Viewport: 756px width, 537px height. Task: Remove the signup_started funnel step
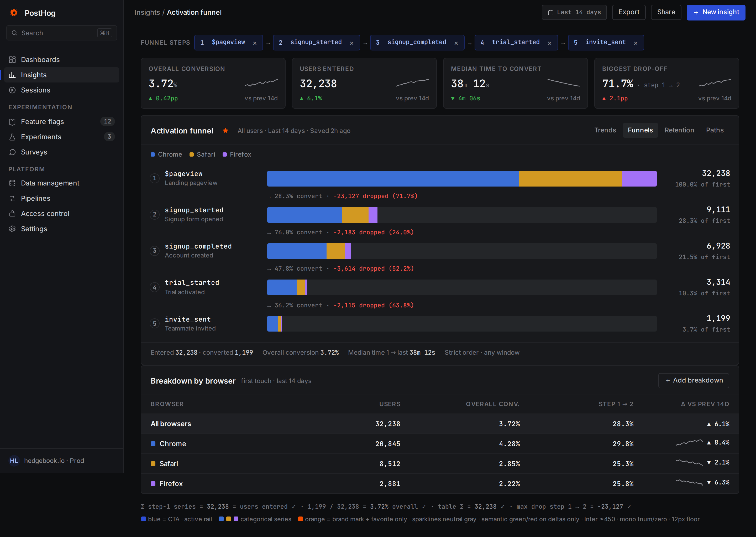[x=351, y=43]
